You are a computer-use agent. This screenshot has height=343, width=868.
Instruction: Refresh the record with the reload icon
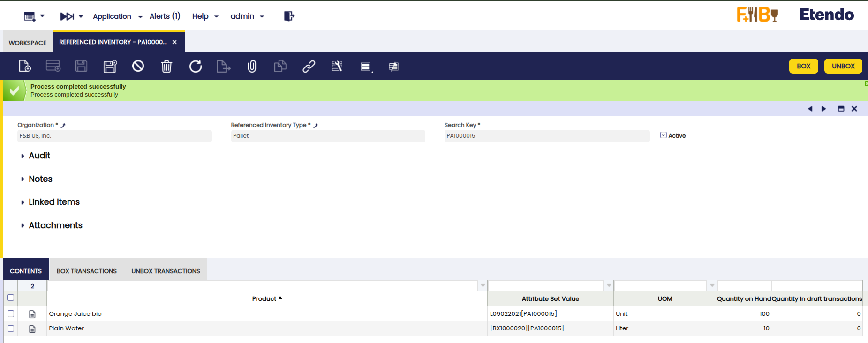coord(196,66)
